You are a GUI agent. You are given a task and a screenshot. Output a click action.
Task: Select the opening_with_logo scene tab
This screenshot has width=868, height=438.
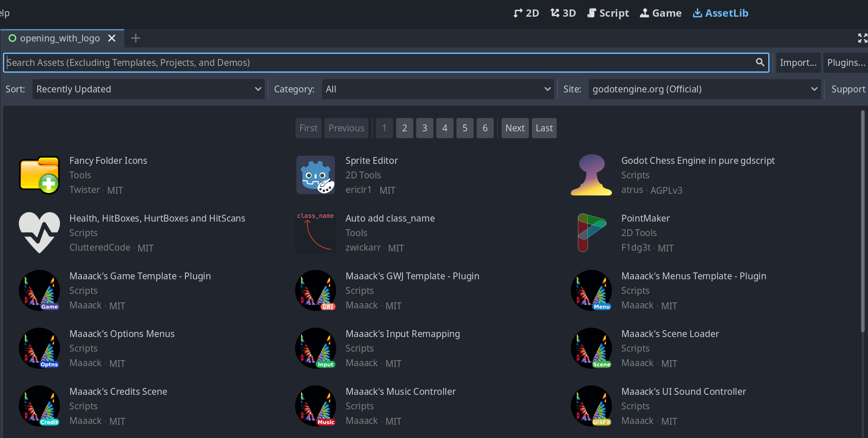point(60,38)
